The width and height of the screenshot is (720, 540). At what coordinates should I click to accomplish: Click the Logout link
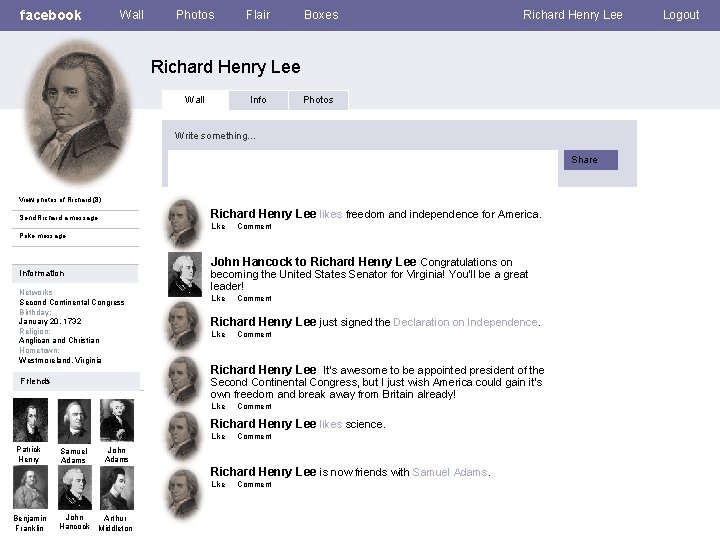click(681, 15)
